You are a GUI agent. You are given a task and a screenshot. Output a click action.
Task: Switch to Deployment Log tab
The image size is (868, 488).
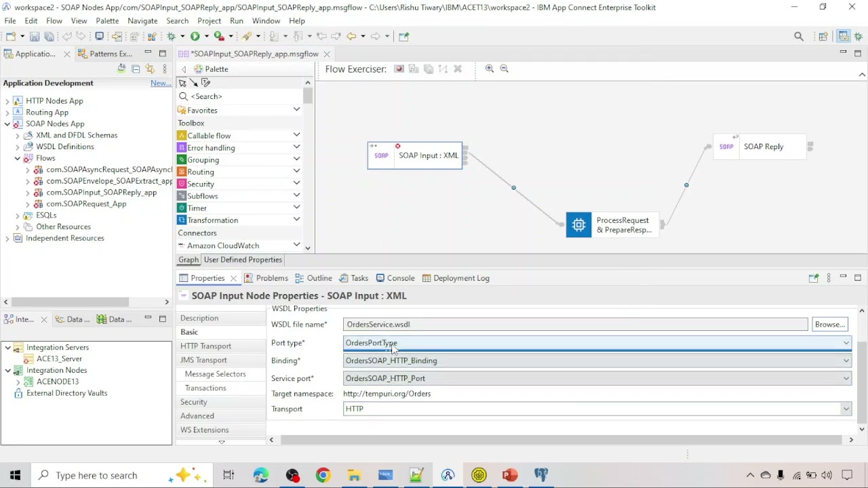tap(456, 278)
